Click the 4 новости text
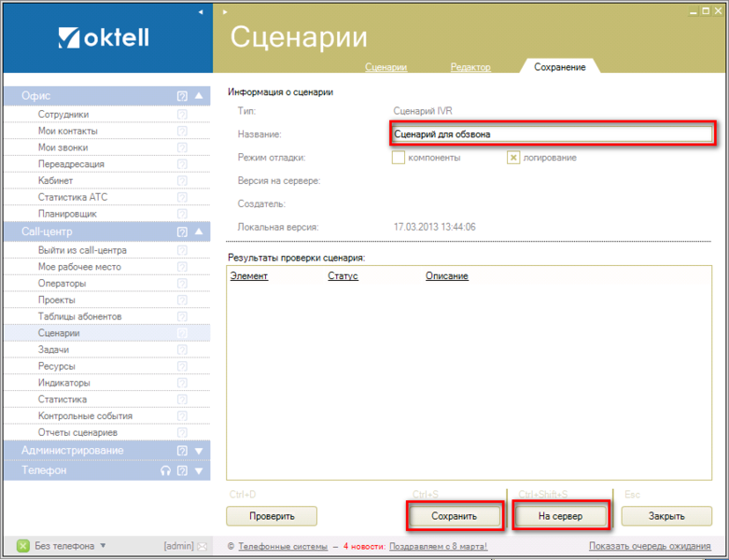The width and height of the screenshot is (729, 560). (364, 547)
